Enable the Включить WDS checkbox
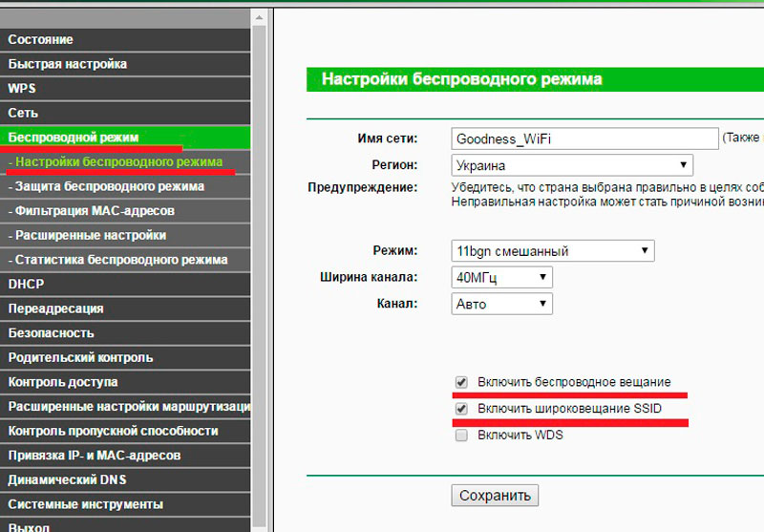The height and width of the screenshot is (532, 764). click(x=461, y=435)
